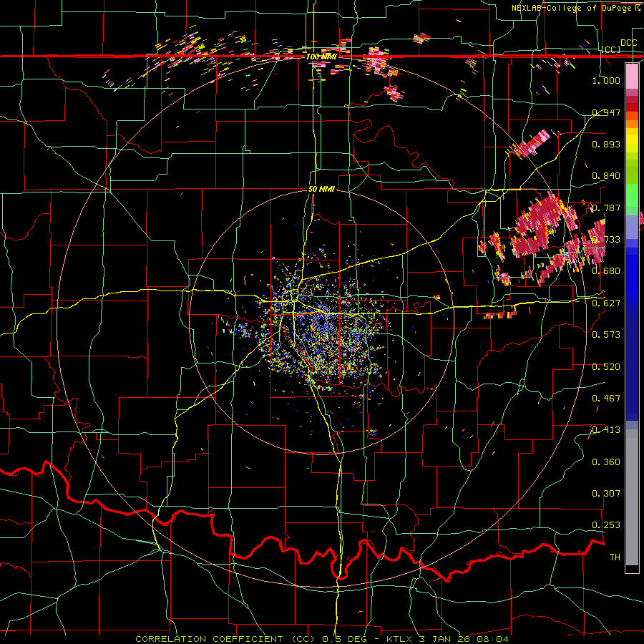This screenshot has width=644, height=644.
Task: Click the 1.000 value on color scale
Action: (x=606, y=80)
